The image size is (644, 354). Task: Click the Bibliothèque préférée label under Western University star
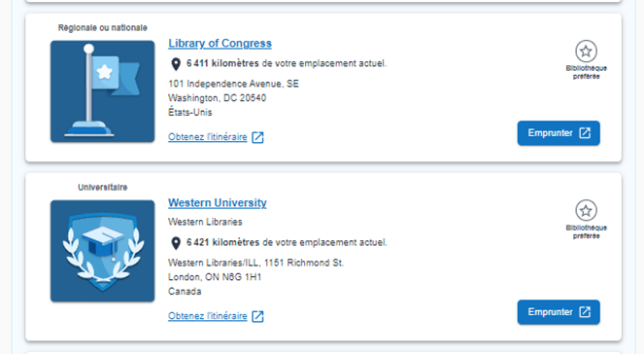586,231
